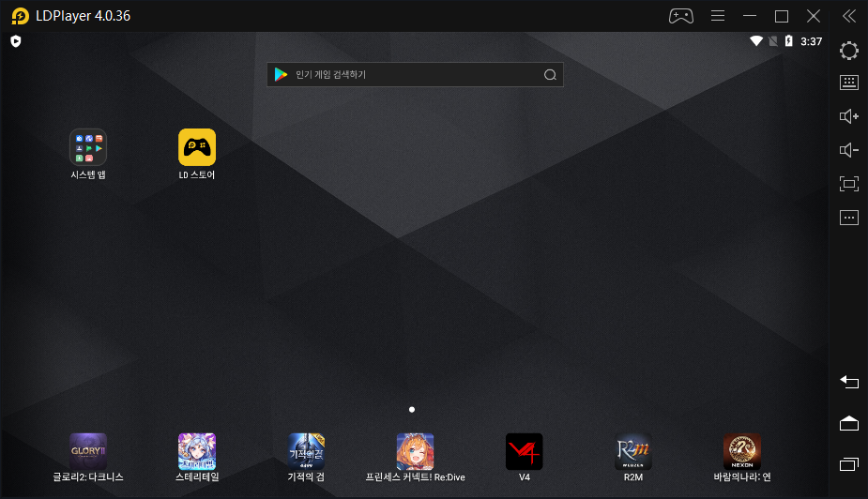
Task: Decrease emulator volume
Action: click(849, 150)
